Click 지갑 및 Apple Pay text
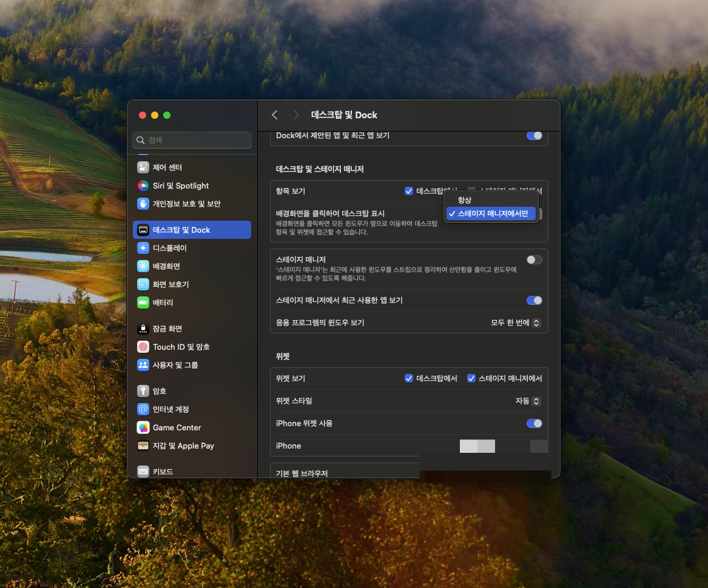 tap(183, 446)
